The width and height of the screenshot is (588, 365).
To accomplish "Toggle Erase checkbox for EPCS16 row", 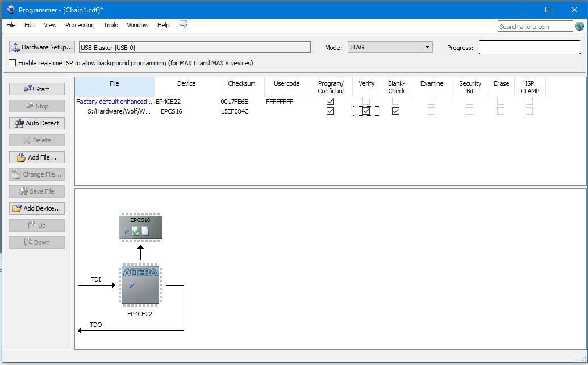I will [x=501, y=111].
